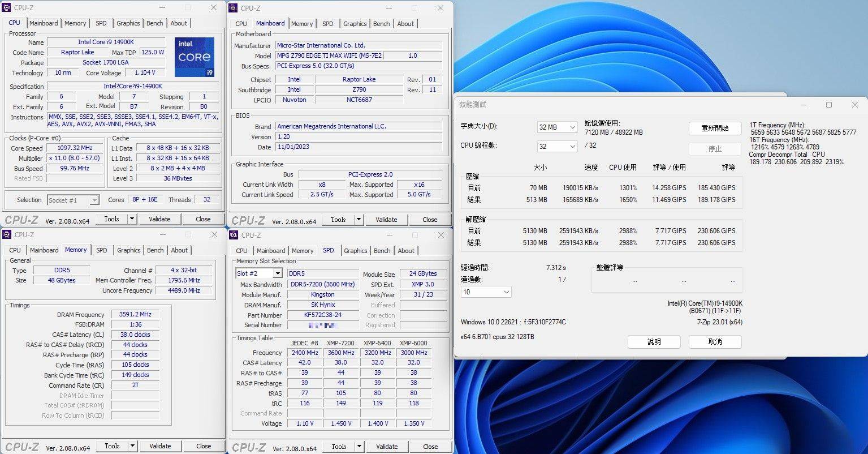Screen dimensions: 868x454
Task: Click the 重新開始 restart button in 7-Zip benchmark
Action: coord(715,129)
